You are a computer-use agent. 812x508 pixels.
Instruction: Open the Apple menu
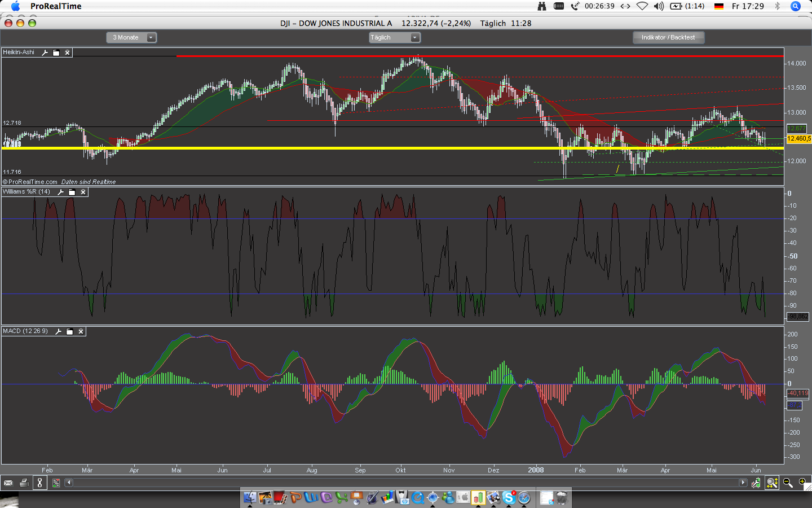15,6
